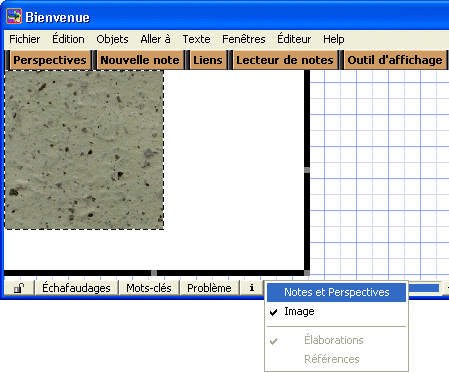
Task: Open the Objets menu
Action: 112,39
